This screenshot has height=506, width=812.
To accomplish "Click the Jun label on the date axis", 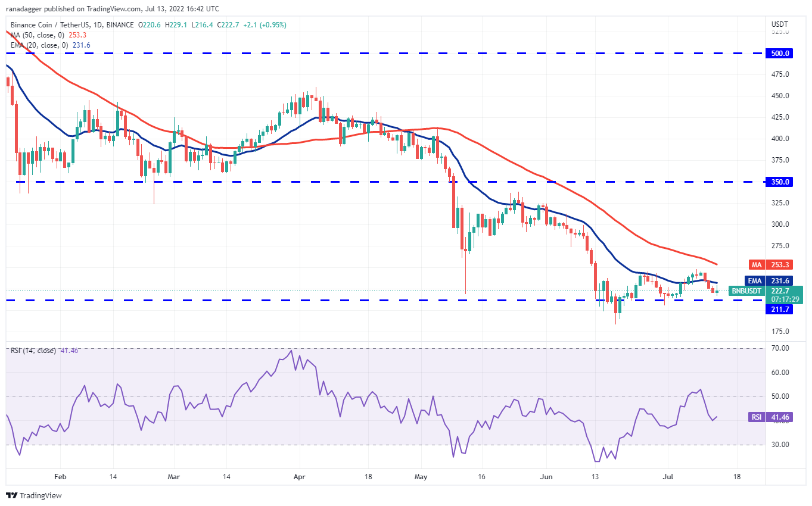I will coord(545,477).
